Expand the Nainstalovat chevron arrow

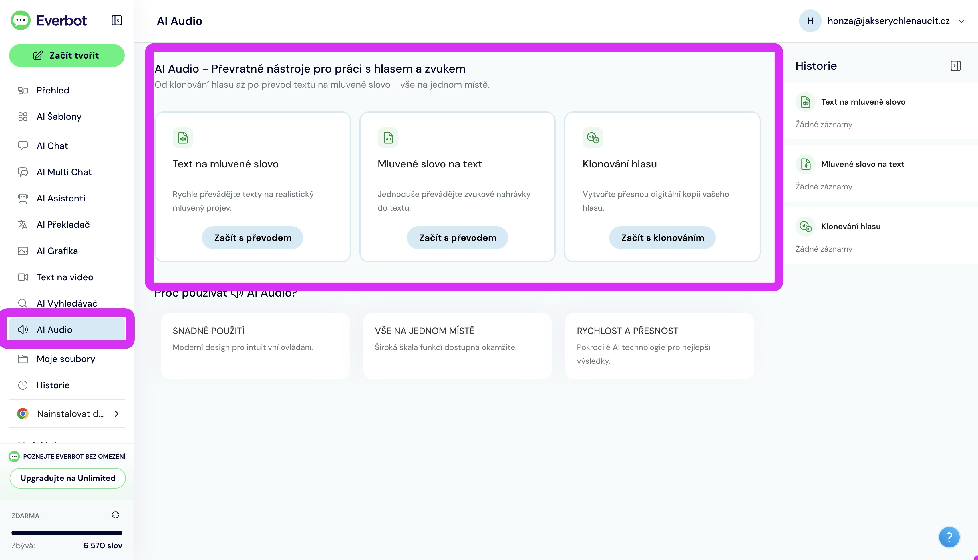click(x=117, y=414)
